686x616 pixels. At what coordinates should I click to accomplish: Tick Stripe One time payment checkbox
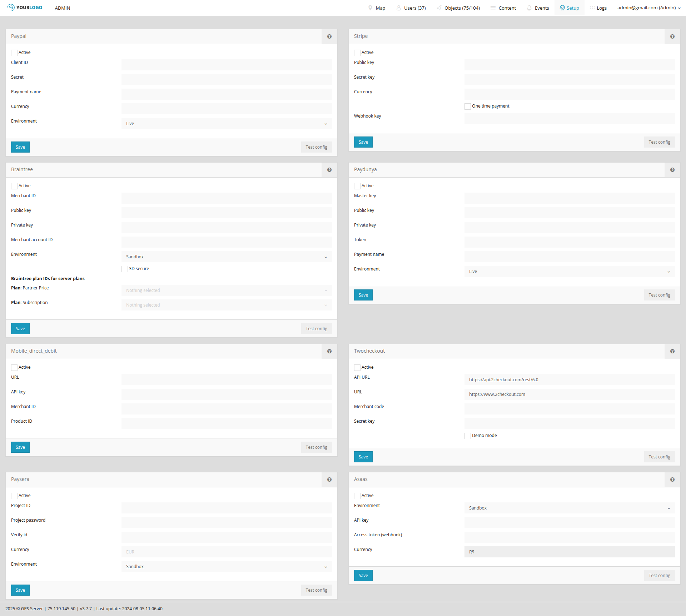click(x=468, y=106)
